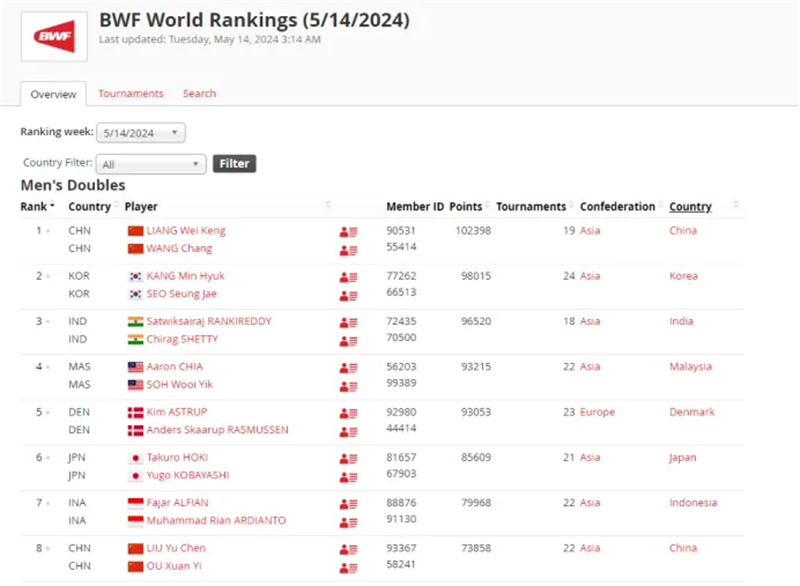Click the Europe confederation link
The image size is (800, 586).
tap(597, 412)
